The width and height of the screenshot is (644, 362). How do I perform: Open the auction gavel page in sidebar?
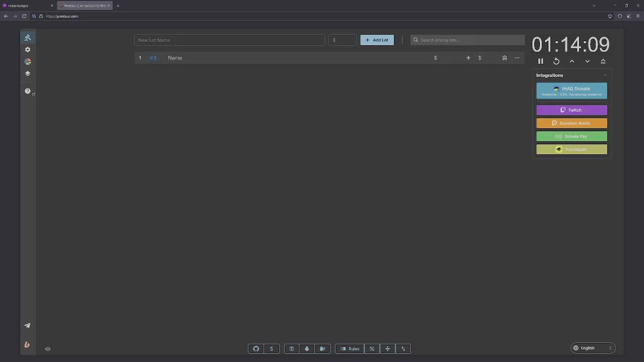(28, 38)
